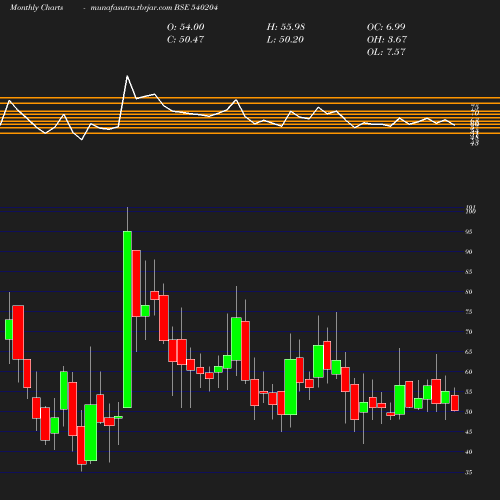500x500 pixels.
Task: Click the 95 price axis label
Action: (x=469, y=232)
